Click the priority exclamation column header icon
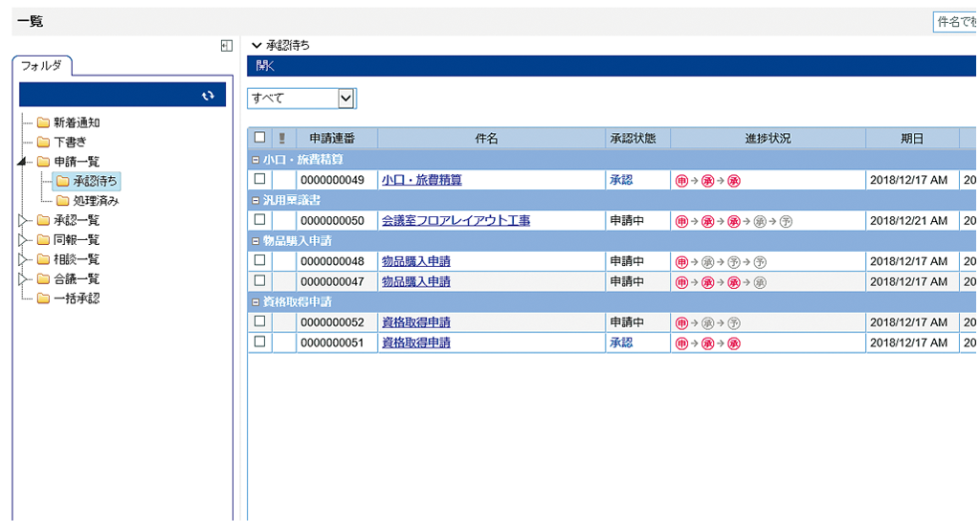The width and height of the screenshot is (980, 532). [x=282, y=138]
